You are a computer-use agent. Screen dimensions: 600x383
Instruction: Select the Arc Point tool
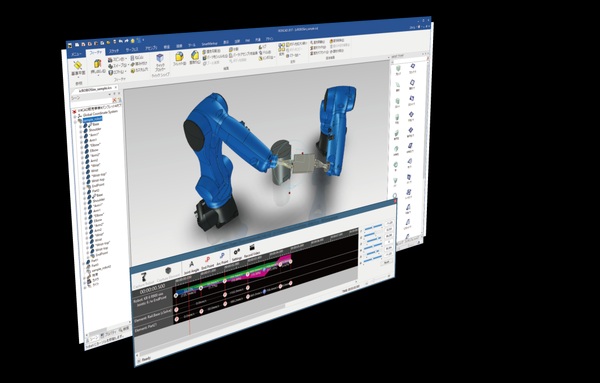tap(222, 259)
